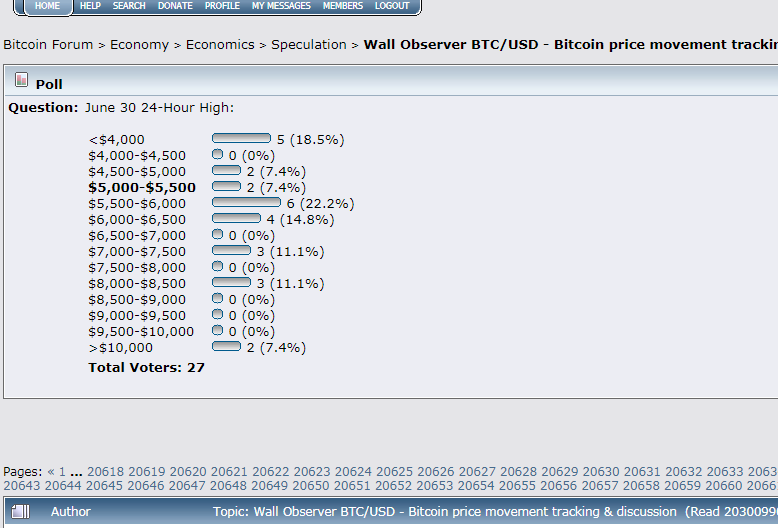Open thread page 20647
Image resolution: width=778 pixels, height=528 pixels.
coord(187,485)
